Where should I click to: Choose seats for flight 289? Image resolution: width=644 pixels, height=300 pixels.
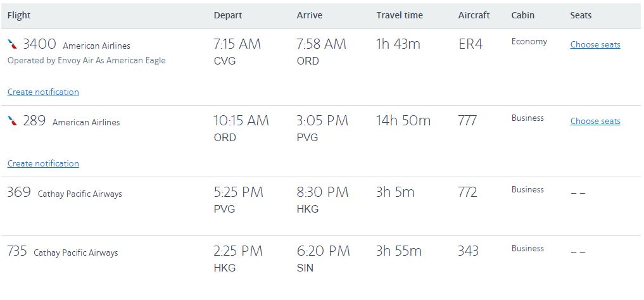point(595,122)
